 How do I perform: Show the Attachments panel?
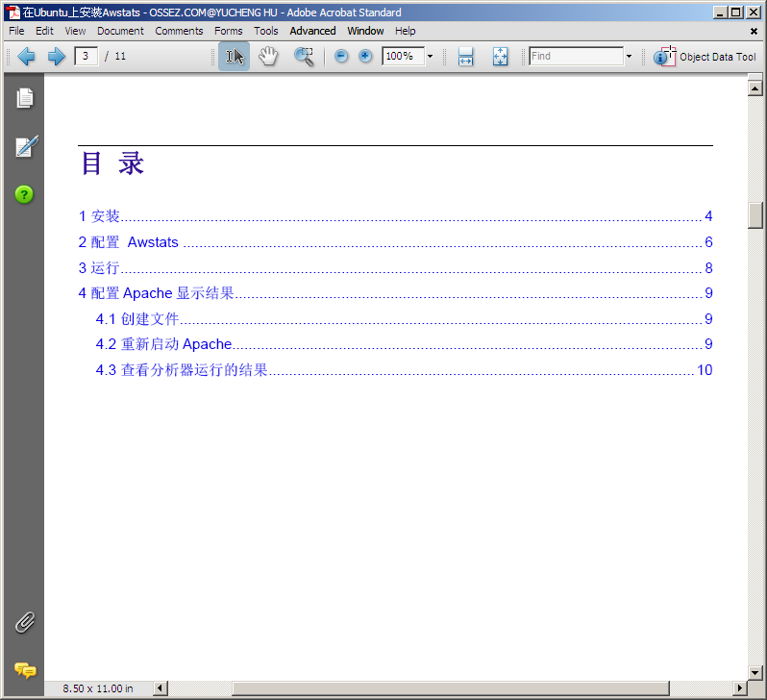click(x=24, y=623)
